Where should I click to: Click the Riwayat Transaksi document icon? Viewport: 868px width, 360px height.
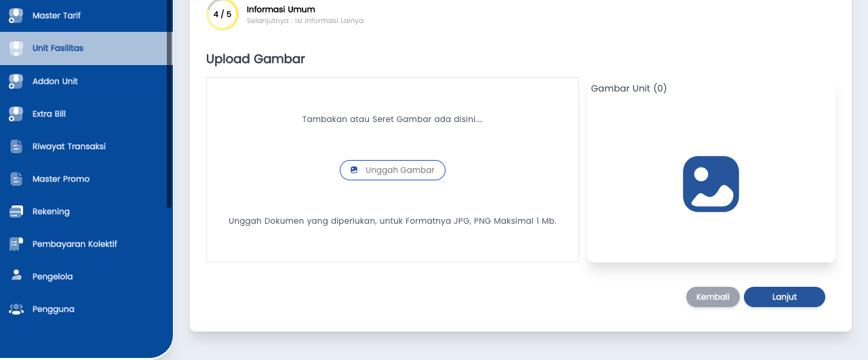[x=16, y=146]
